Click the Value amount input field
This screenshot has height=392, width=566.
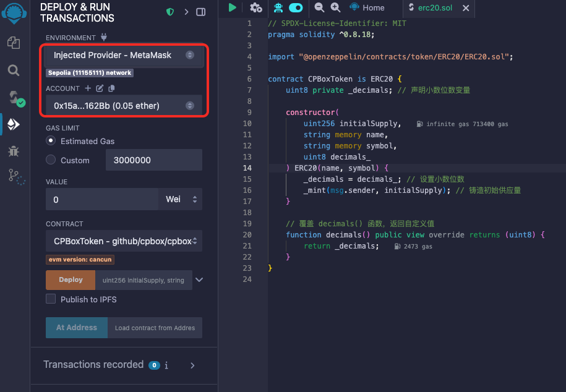[102, 199]
